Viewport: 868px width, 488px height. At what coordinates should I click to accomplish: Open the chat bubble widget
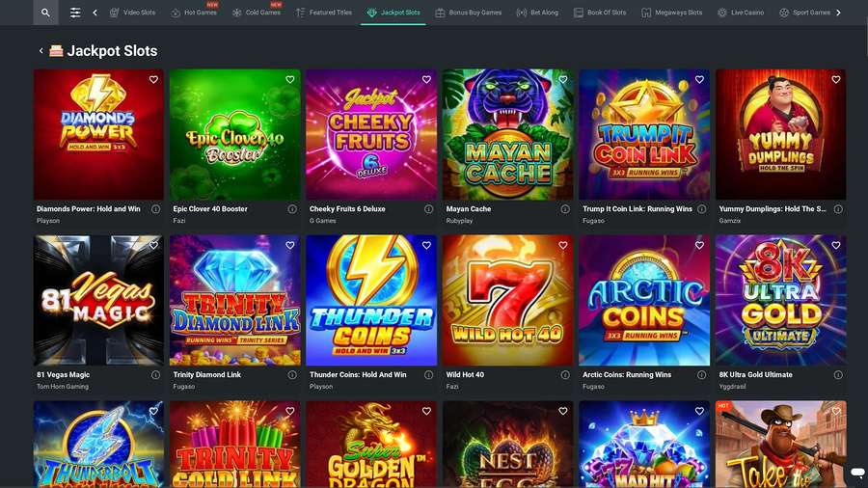(857, 472)
